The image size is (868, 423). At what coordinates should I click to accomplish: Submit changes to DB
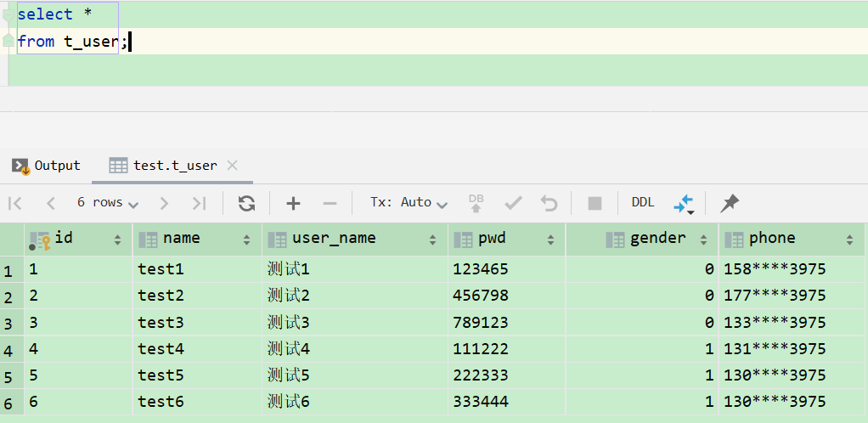click(476, 203)
